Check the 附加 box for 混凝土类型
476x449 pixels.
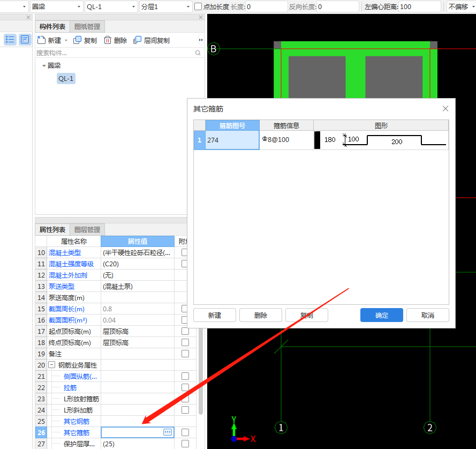(185, 252)
